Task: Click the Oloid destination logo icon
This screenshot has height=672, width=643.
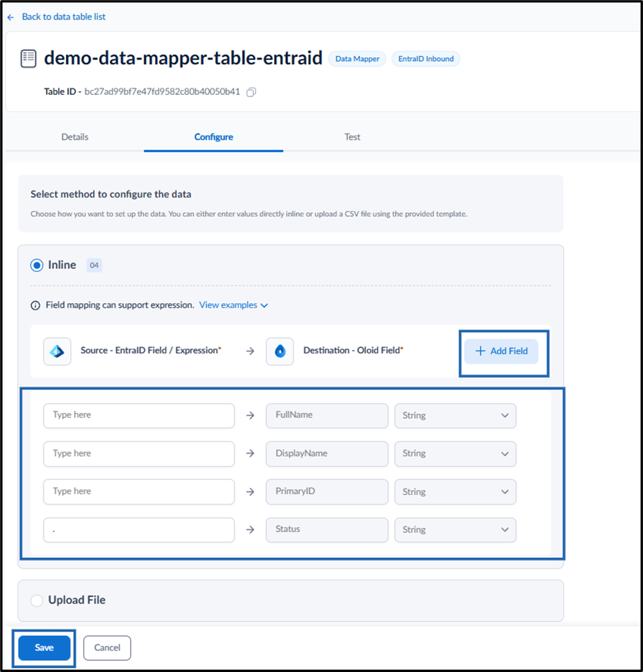Action: pyautogui.click(x=280, y=352)
